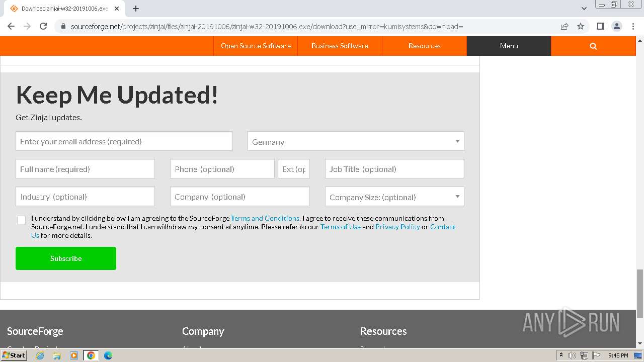The width and height of the screenshot is (644, 362).
Task: Click the page vertical scrollbar thumb
Action: pos(640,294)
